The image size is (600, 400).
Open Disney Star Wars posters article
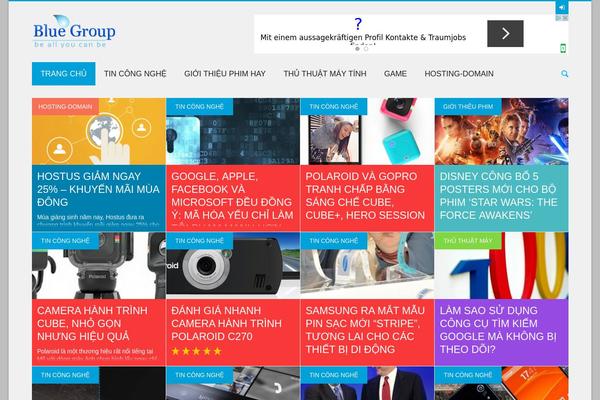click(x=498, y=196)
